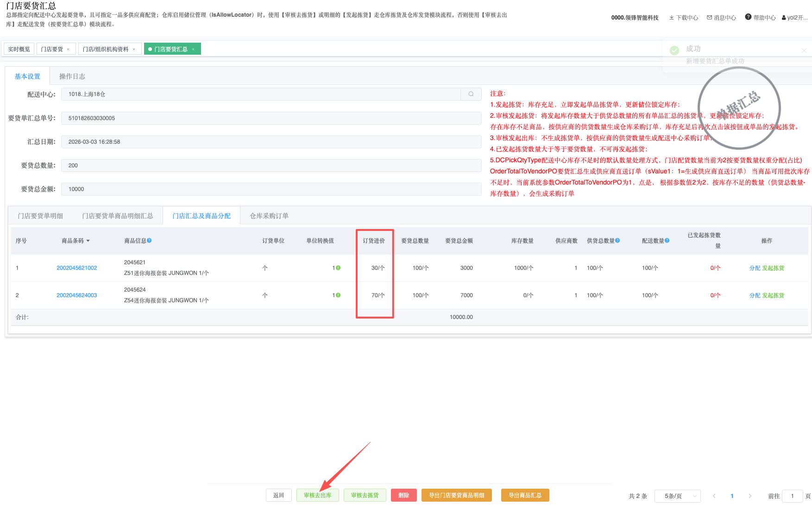Expand the 商品条码 column sort dropdown

[88, 241]
